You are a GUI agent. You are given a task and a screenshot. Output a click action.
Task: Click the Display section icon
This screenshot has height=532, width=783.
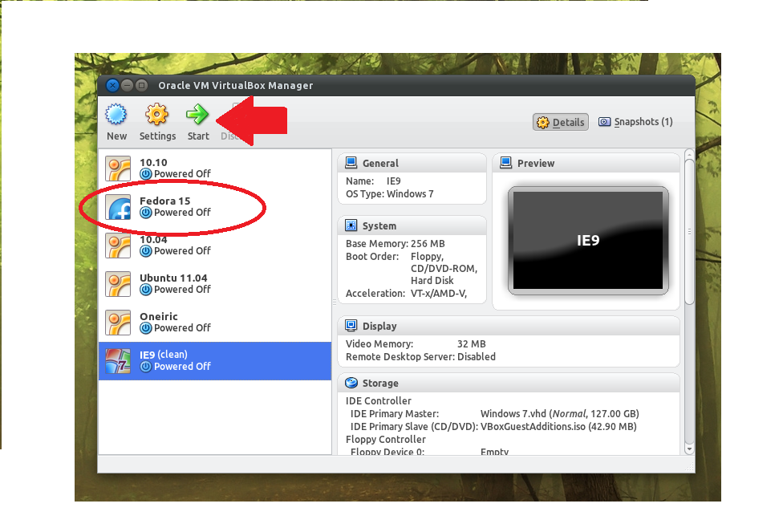351,326
